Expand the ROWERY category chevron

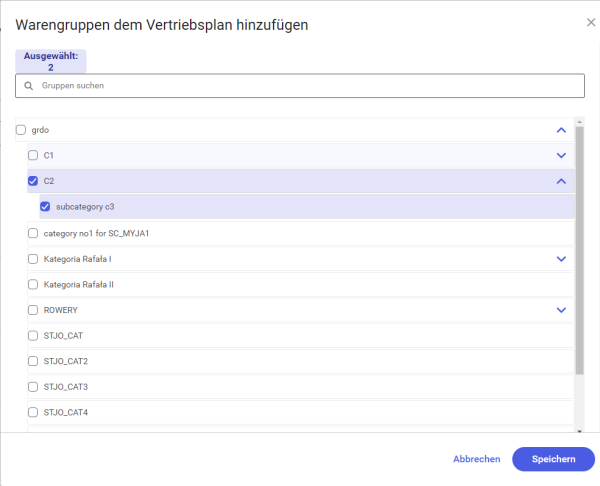point(561,310)
